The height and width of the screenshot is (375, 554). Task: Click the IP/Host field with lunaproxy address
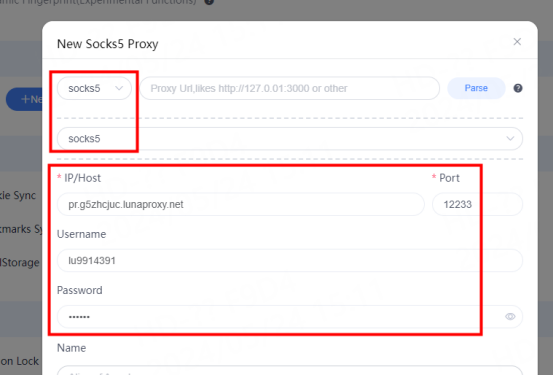coord(241,204)
